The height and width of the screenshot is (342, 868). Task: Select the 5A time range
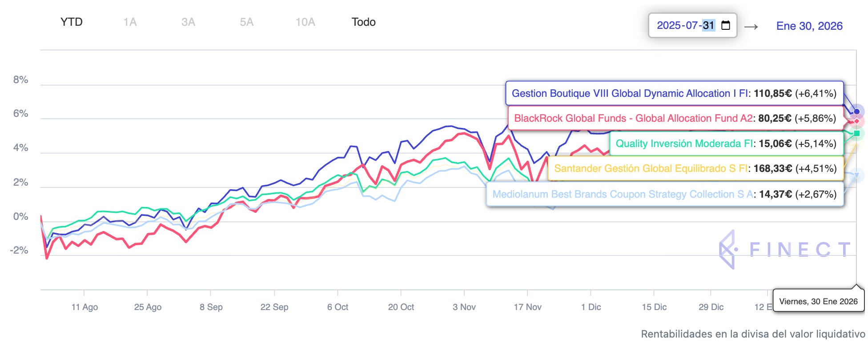pyautogui.click(x=246, y=22)
